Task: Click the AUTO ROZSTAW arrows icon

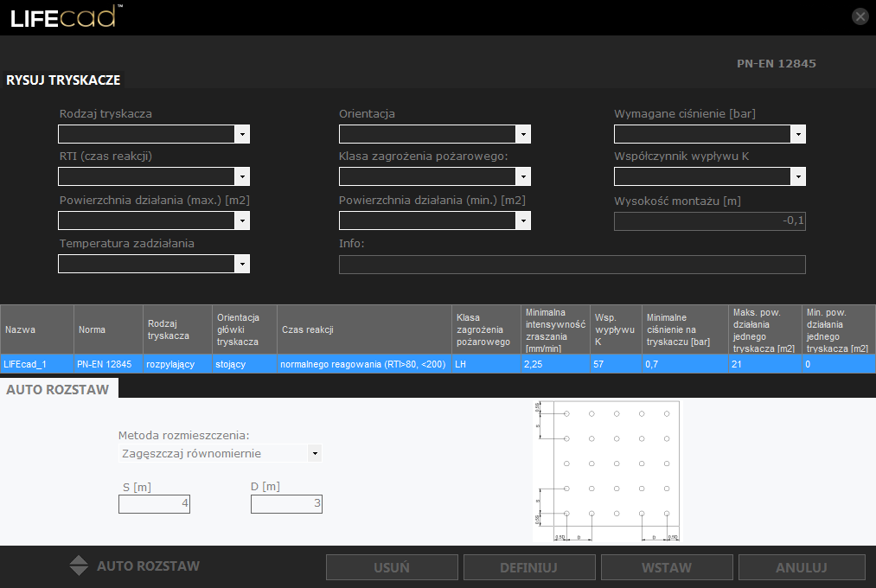Action: click(79, 566)
